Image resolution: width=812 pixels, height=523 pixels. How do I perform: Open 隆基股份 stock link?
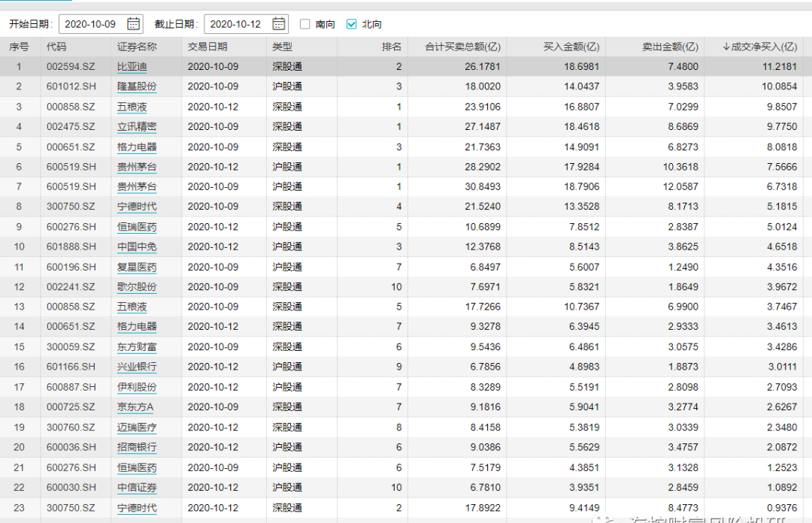[137, 86]
